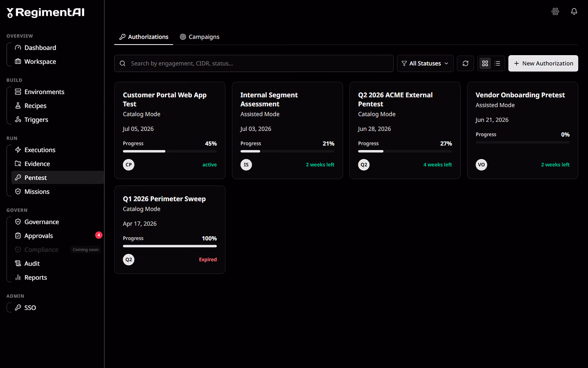Open Internal Segment Assessment card
Image resolution: width=588 pixels, height=368 pixels.
[287, 130]
